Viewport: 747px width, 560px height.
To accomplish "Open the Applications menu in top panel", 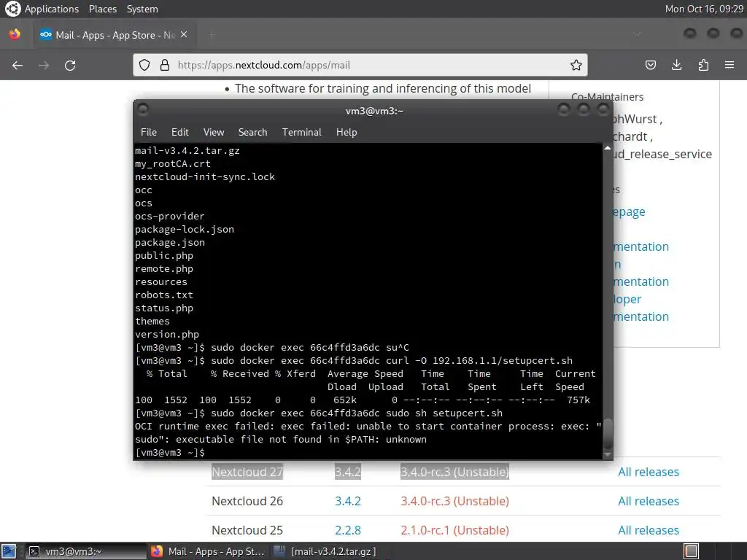I will [x=52, y=9].
